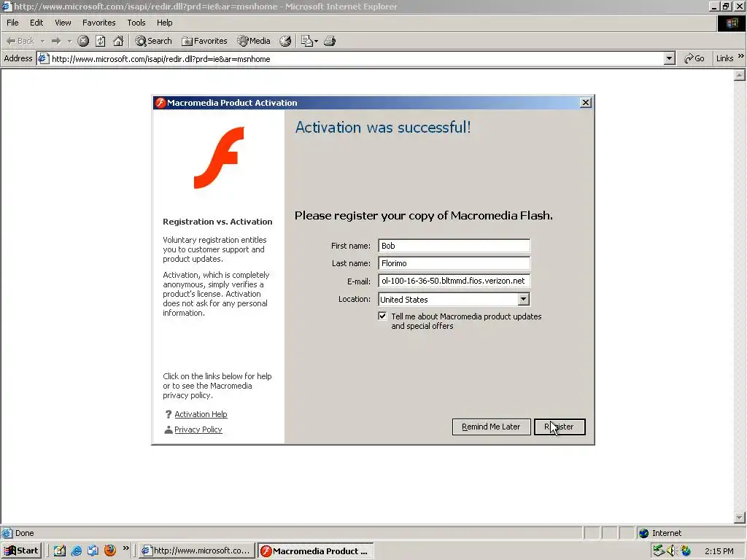Screen dimensions: 747x560
Task: Click the Forward navigation arrow
Action: click(x=56, y=41)
